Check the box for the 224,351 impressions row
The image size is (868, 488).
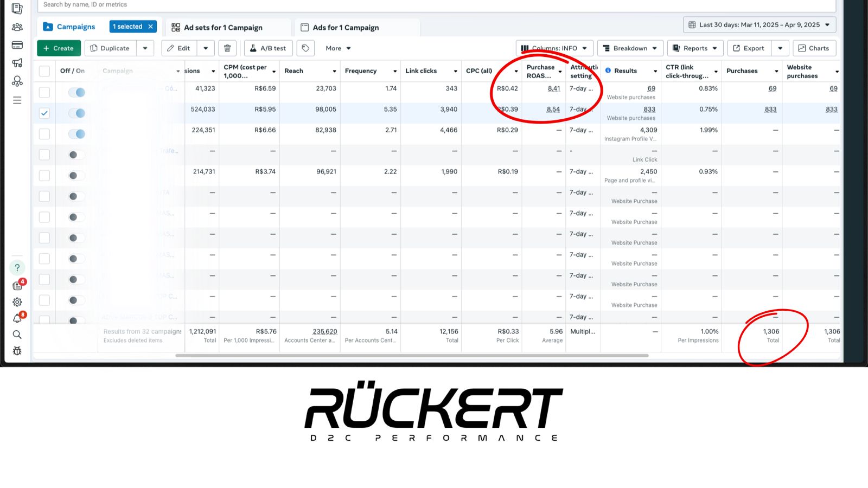pyautogui.click(x=44, y=134)
